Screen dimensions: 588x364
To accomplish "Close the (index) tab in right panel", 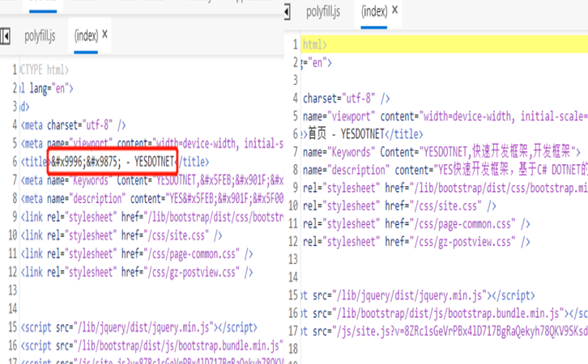I will pos(394,10).
